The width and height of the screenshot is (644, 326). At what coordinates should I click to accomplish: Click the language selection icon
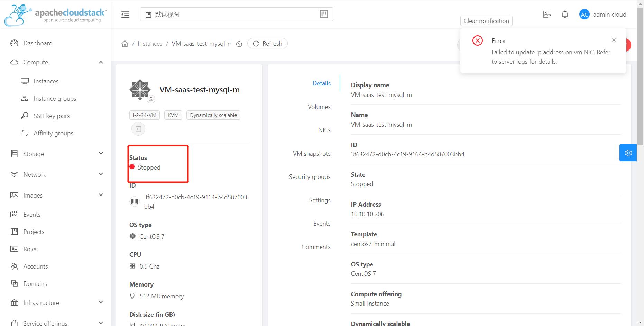[x=546, y=14]
